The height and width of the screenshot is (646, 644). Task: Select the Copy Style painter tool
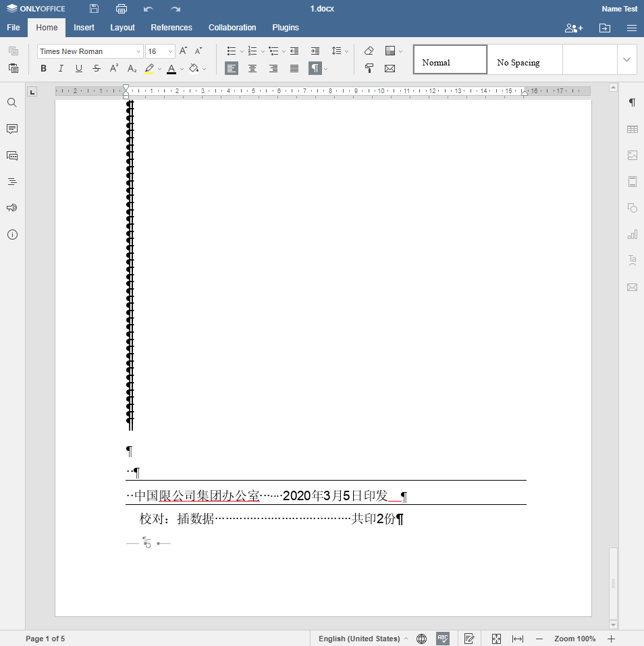(369, 68)
